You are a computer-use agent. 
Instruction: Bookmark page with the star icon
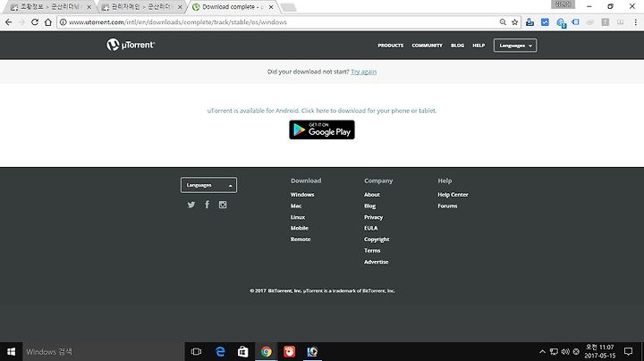(514, 22)
